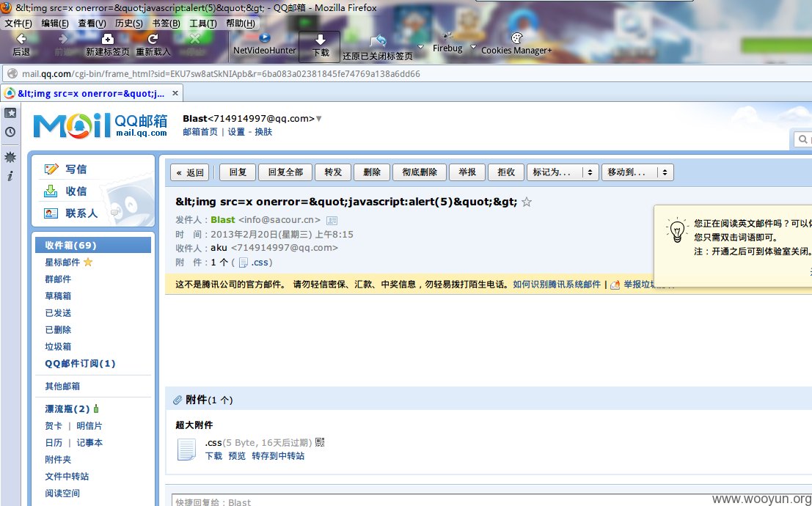Close the QQ Mail browser tab
Screen dimensions: 812x506
175,93
